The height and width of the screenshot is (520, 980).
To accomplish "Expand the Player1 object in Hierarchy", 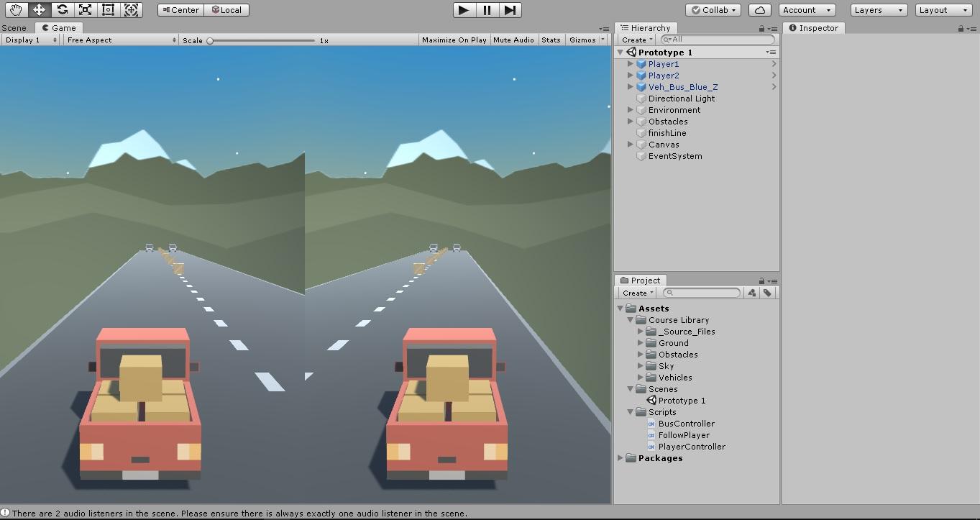I will 631,64.
